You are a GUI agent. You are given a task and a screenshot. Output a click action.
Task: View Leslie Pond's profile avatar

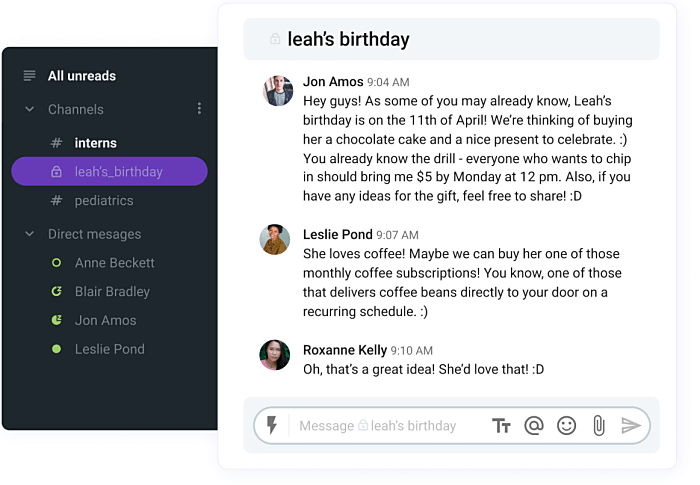point(275,239)
